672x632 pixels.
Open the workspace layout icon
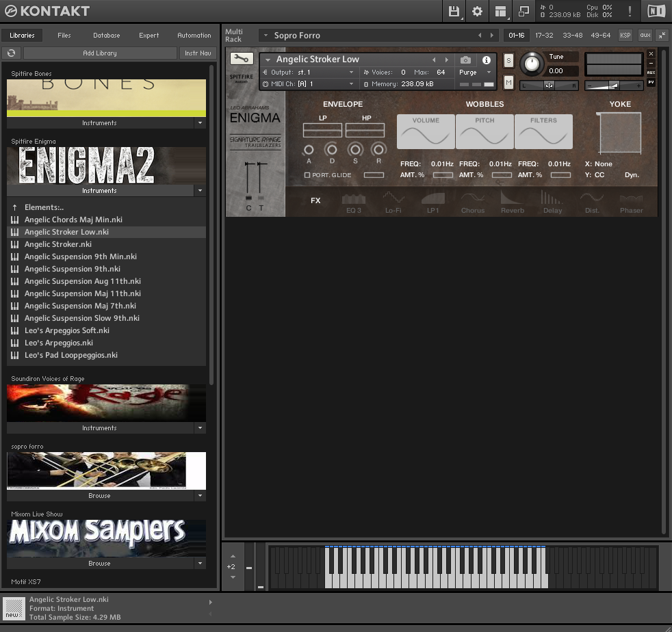point(500,11)
